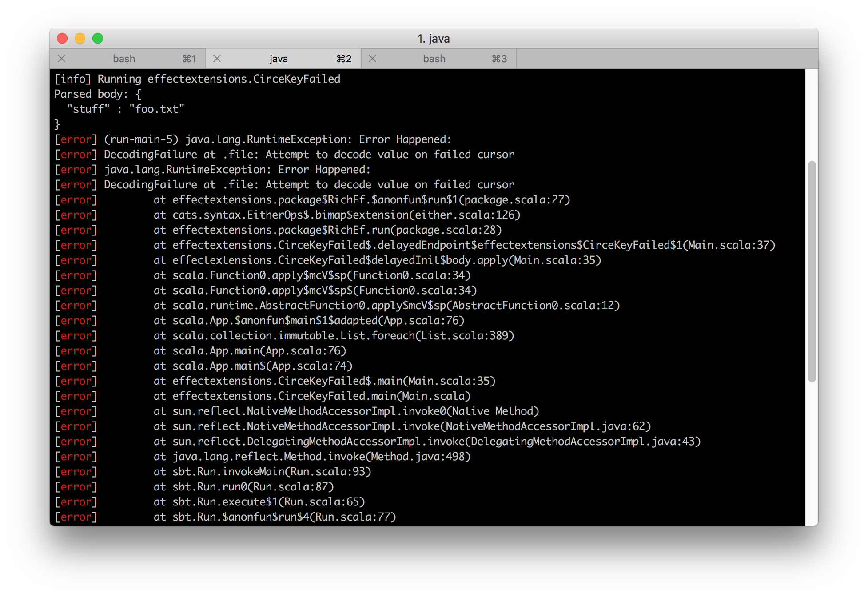
Task: Click the window title '1. java'
Action: point(433,39)
